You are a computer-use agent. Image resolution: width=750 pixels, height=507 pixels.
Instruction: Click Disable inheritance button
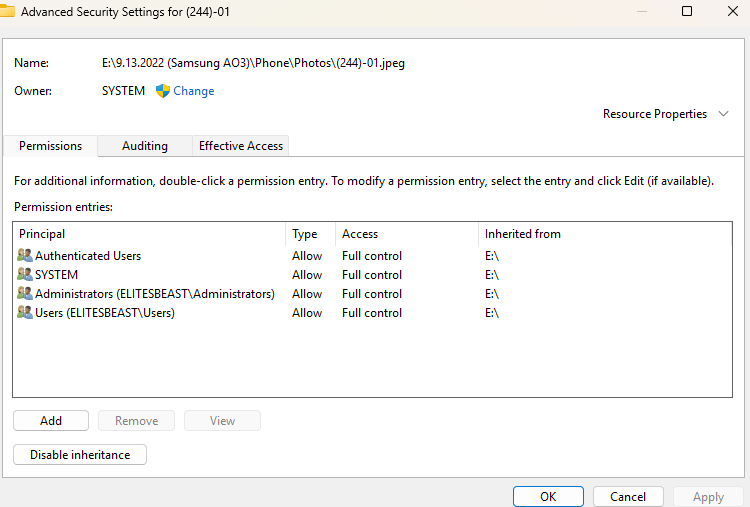(x=80, y=454)
